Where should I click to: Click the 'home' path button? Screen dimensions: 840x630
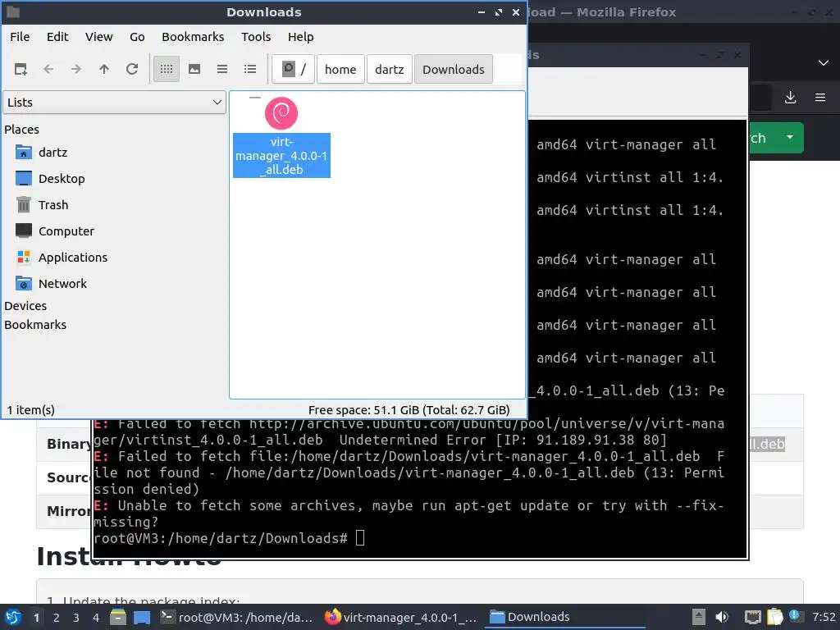(340, 69)
